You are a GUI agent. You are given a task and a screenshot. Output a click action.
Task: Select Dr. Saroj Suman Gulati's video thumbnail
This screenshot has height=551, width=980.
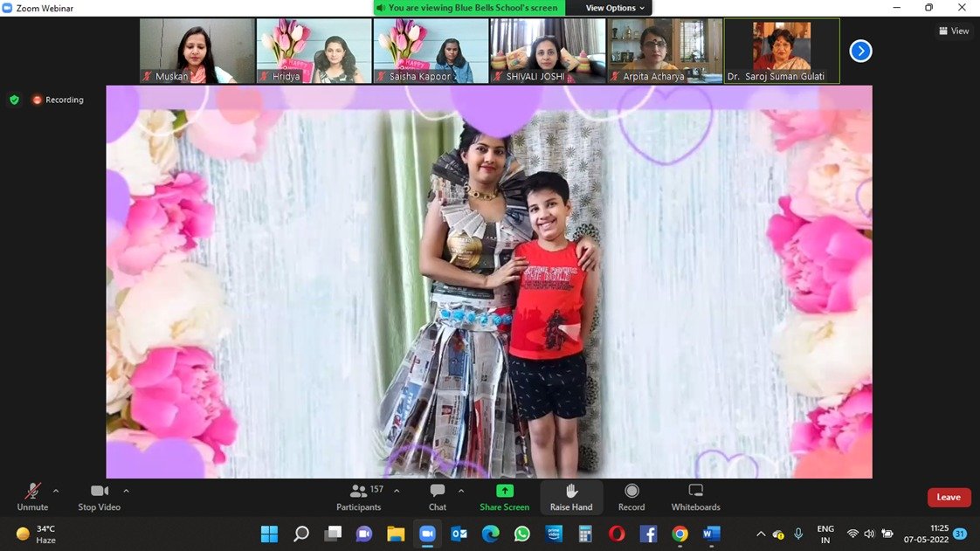click(x=782, y=51)
